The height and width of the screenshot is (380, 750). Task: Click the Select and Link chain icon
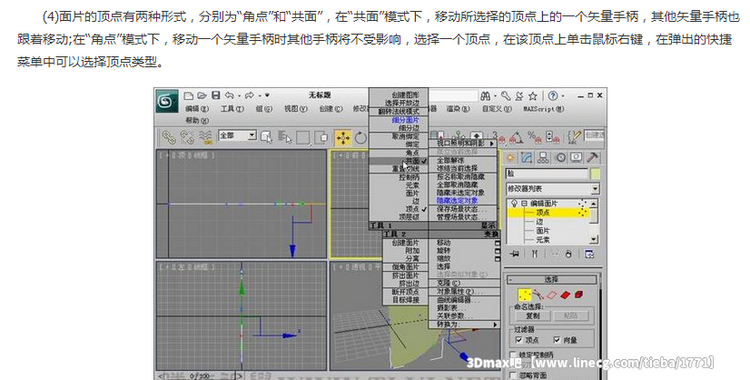tap(168, 138)
